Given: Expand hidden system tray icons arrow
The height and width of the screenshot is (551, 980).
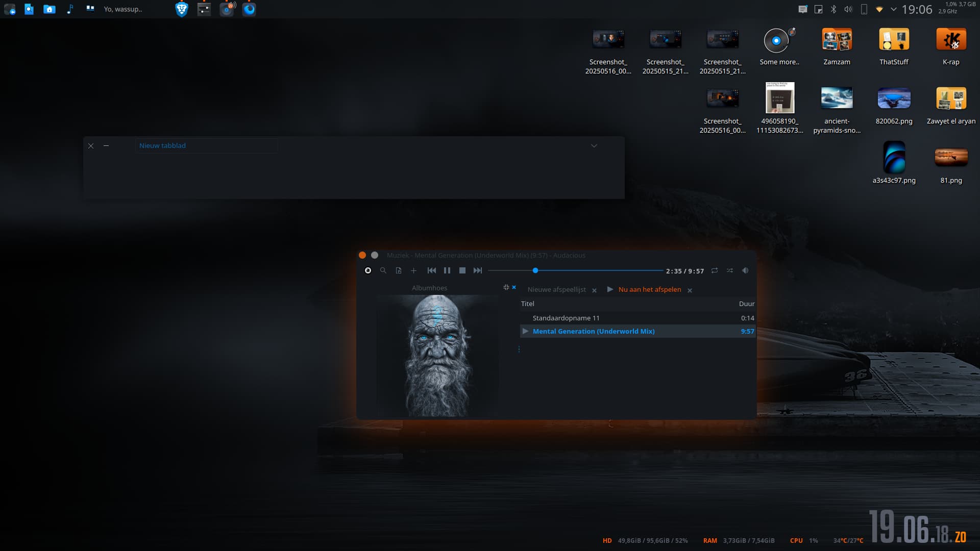Looking at the screenshot, I should 894,9.
